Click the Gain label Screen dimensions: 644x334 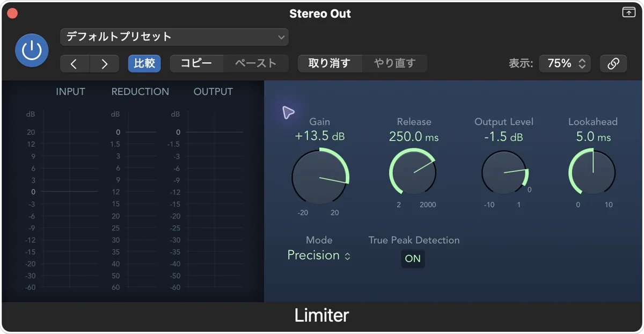(320, 122)
